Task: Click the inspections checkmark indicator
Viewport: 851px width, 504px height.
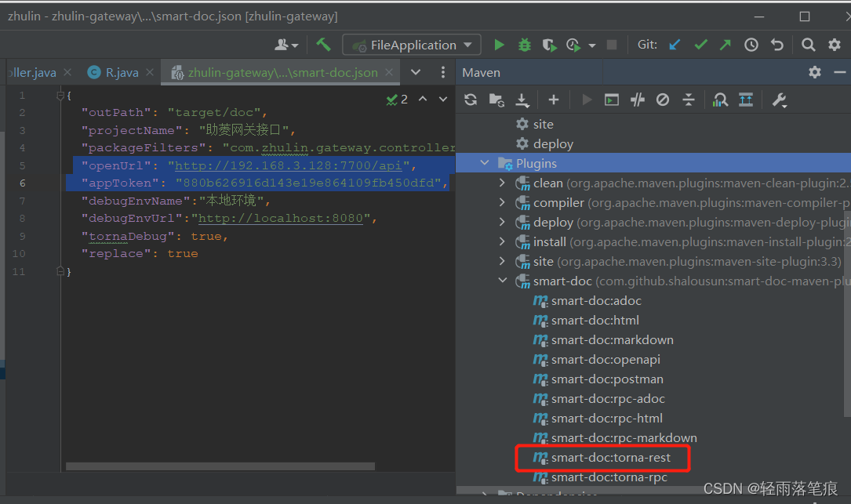Action: (397, 100)
